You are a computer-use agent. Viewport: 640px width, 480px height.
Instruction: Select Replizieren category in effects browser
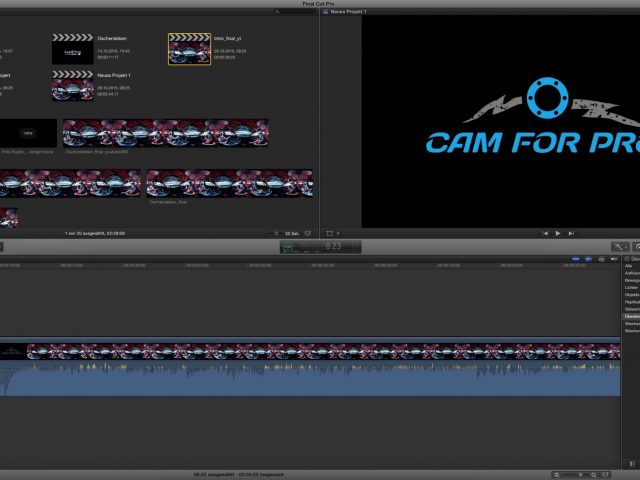tap(632, 302)
